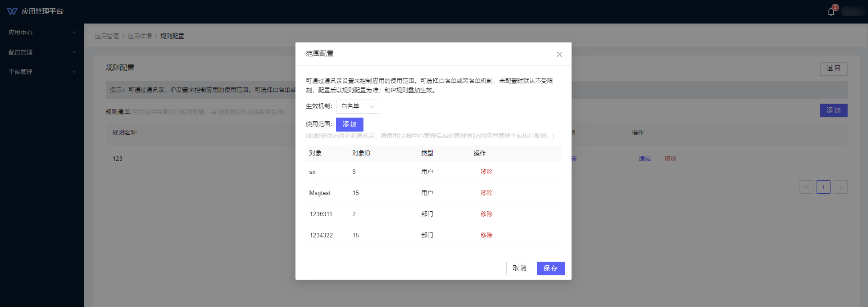Click the platform logo icon
This screenshot has width=868, height=307.
[x=12, y=11]
